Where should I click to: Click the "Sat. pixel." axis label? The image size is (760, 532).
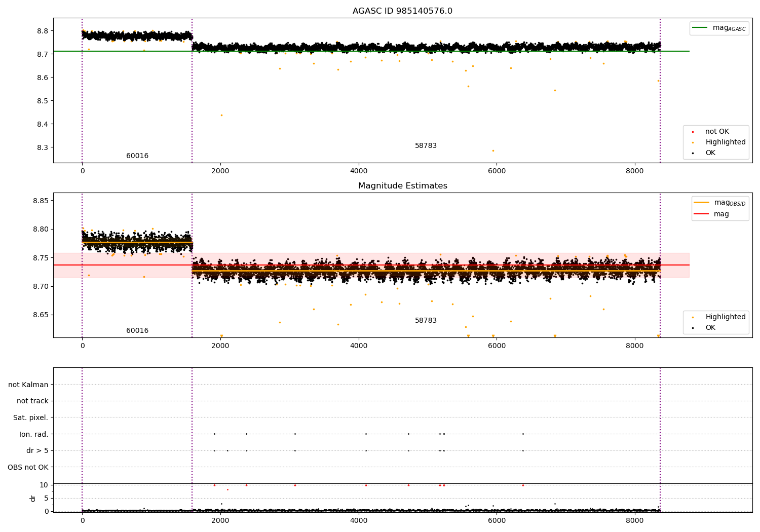point(31,417)
